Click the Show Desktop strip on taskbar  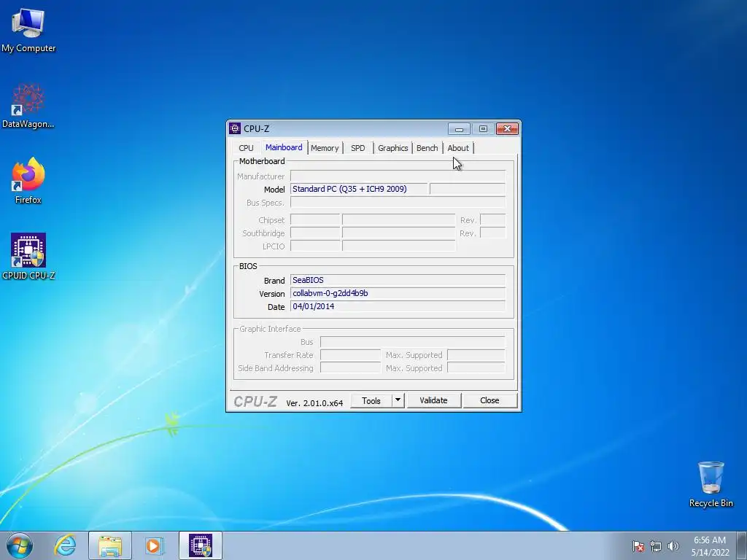[x=742, y=545]
